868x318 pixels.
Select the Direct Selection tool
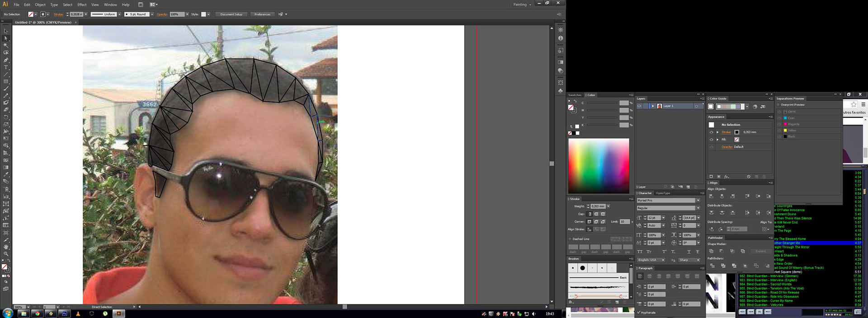6,38
